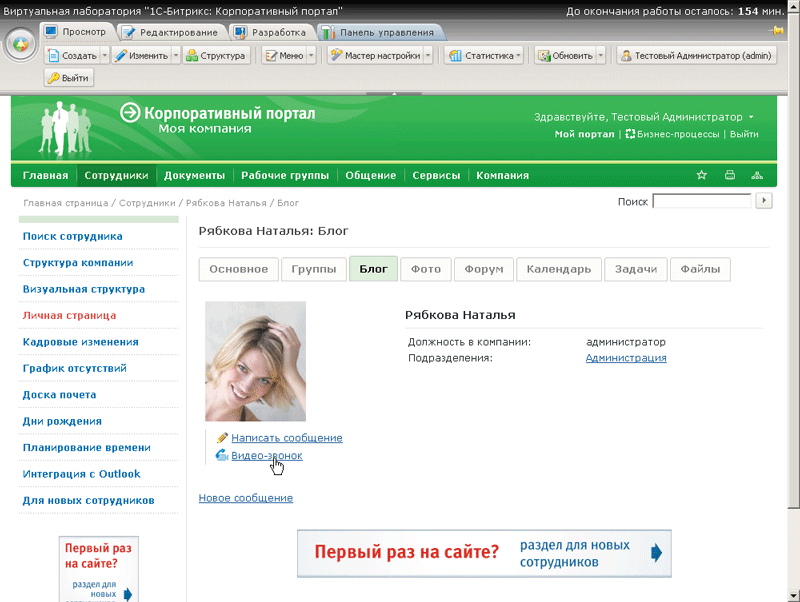Click the business processes icon
The height and width of the screenshot is (602, 800).
(x=630, y=134)
